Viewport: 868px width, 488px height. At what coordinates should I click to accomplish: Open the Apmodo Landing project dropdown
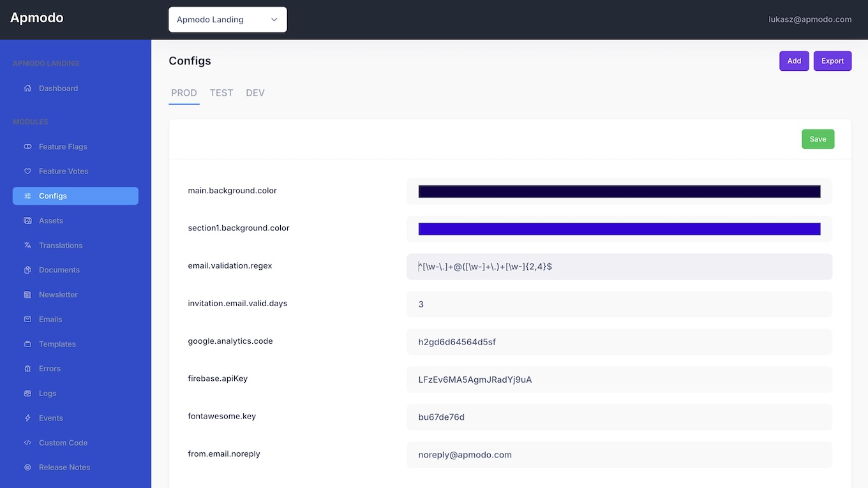227,20
